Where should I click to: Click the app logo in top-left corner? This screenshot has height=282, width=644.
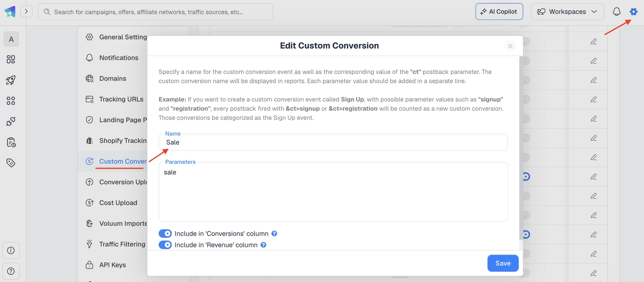[10, 11]
